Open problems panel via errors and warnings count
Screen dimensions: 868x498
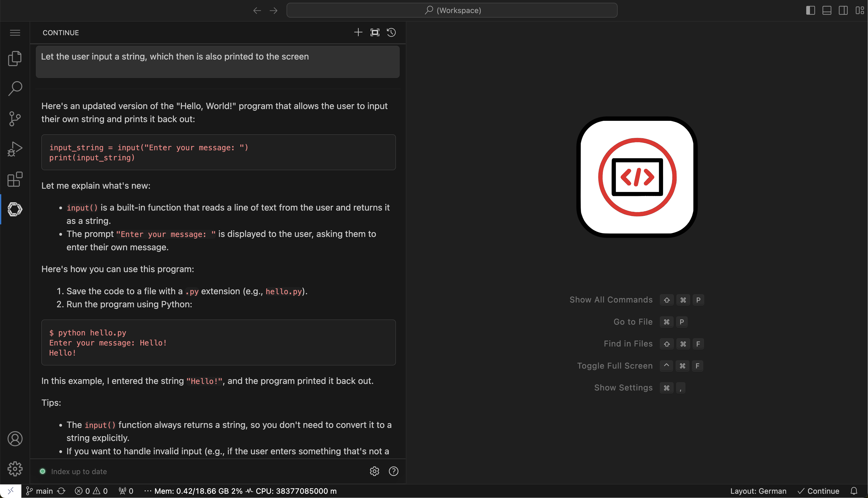[x=91, y=491]
